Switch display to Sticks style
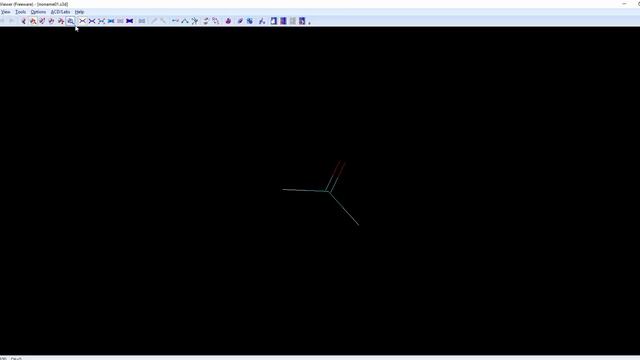The height and width of the screenshot is (360, 640). (92, 21)
